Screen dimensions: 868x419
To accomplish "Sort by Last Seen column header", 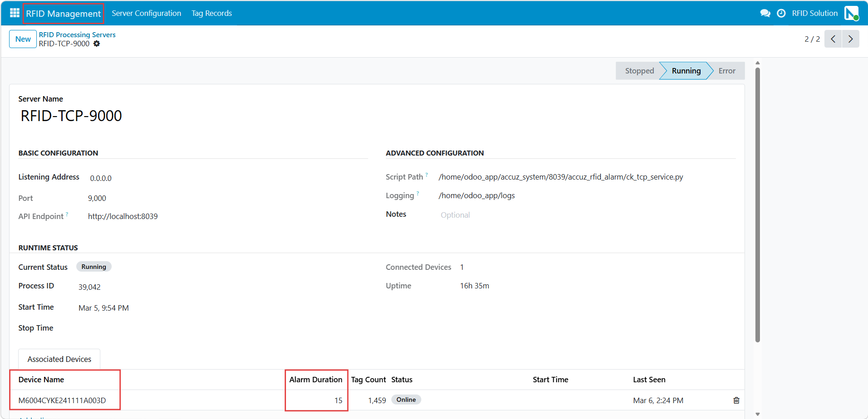I will (x=649, y=380).
